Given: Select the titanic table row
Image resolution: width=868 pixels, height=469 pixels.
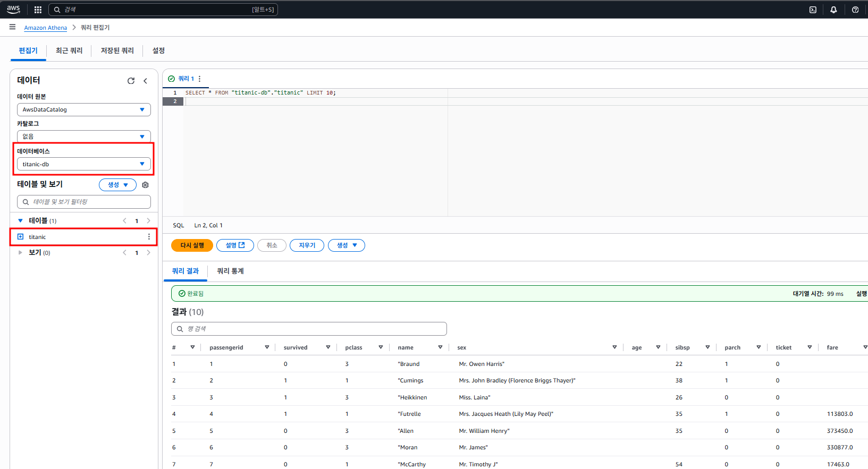Looking at the screenshot, I should click(83, 237).
